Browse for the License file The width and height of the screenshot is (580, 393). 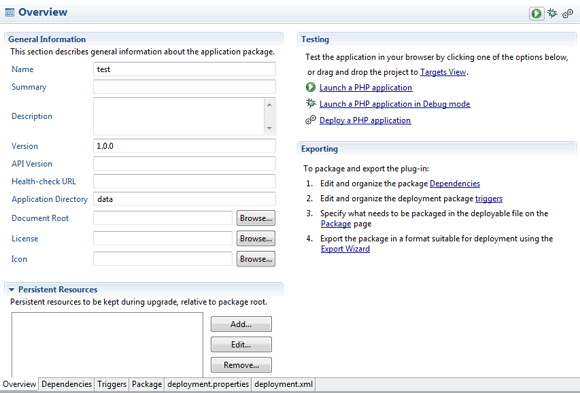(256, 238)
